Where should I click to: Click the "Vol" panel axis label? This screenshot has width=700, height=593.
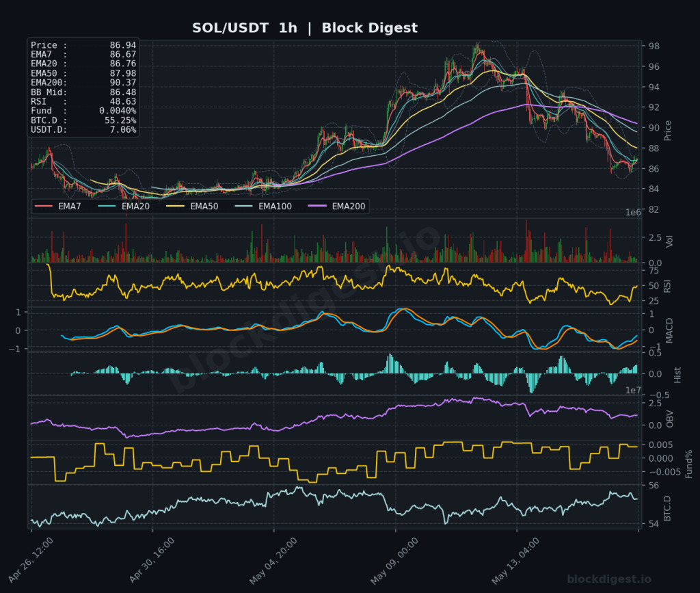click(x=669, y=241)
